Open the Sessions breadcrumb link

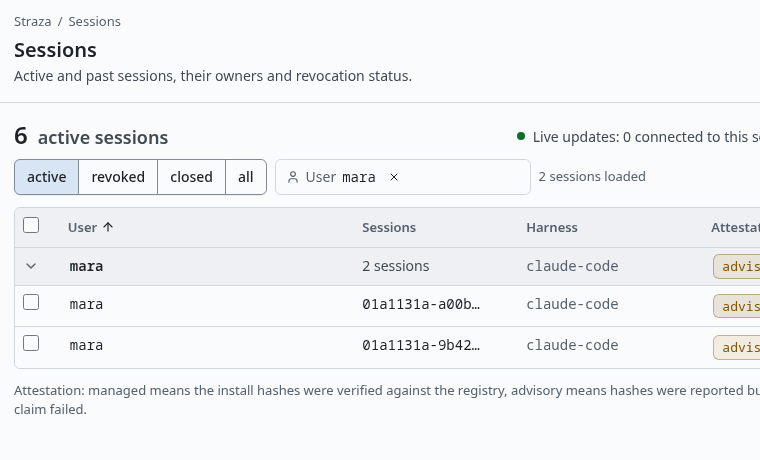pyautogui.click(x=95, y=22)
